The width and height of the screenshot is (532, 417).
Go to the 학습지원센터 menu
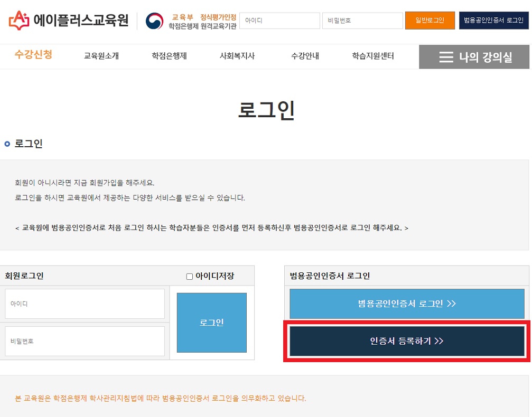pos(373,56)
